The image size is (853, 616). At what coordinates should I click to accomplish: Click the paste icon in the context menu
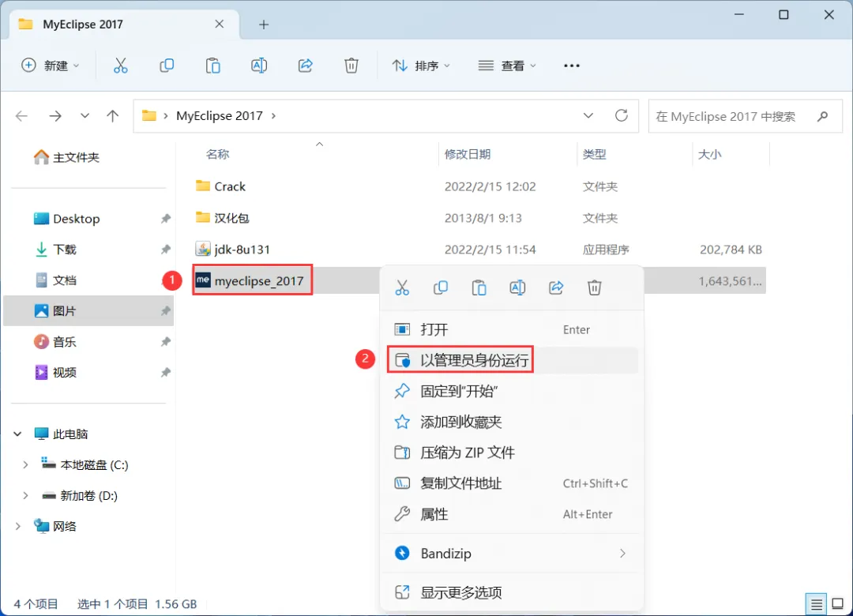479,287
